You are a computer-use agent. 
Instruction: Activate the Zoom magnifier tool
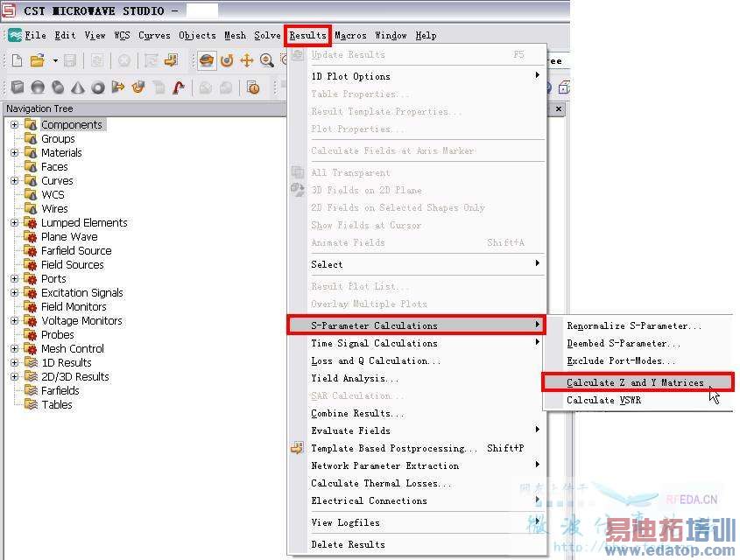[x=266, y=60]
